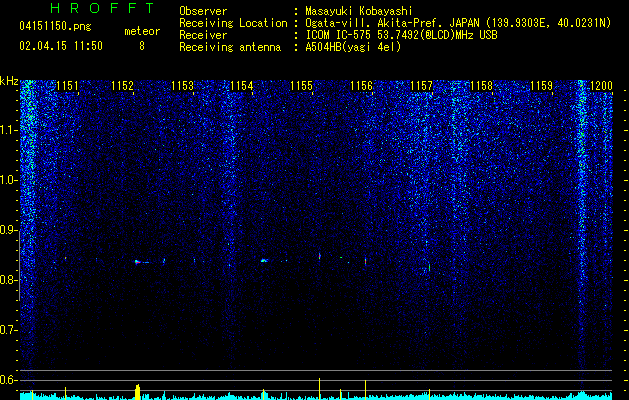The height and width of the screenshot is (400, 629).
Task: Click the 1155 time axis label
Action: [x=302, y=86]
